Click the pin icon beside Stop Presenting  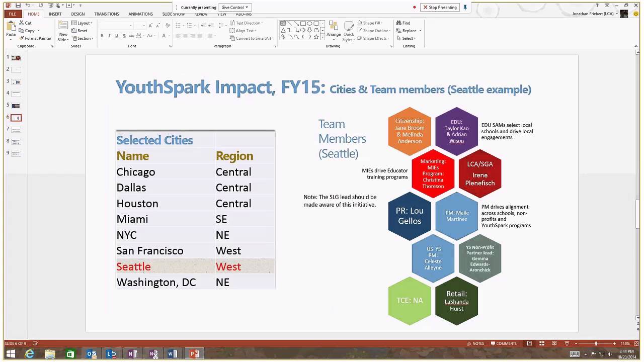coord(465,8)
